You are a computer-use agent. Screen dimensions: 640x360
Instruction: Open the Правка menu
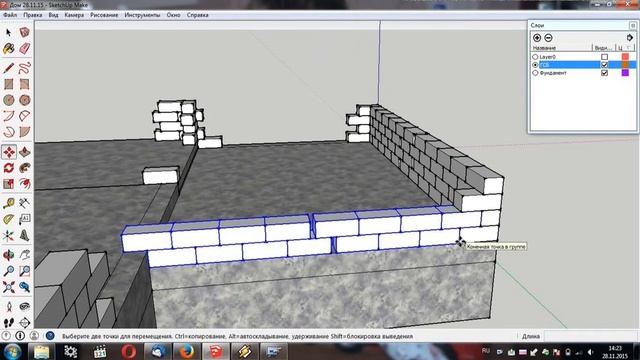33,15
